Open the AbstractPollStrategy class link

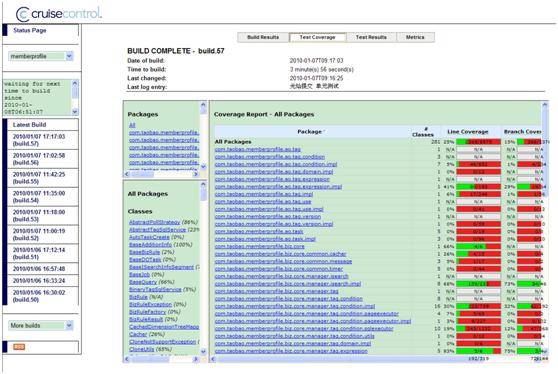pyautogui.click(x=154, y=222)
